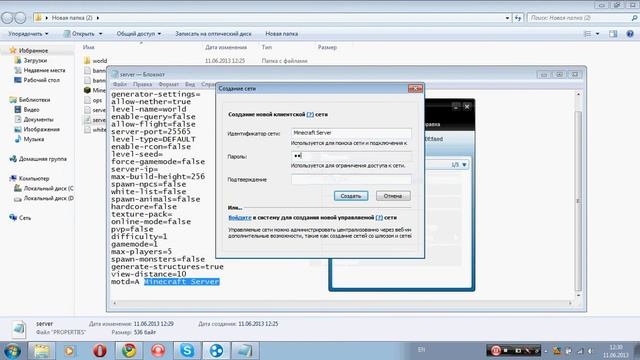Open the Формат menu in Notepad

pyautogui.click(x=168, y=84)
